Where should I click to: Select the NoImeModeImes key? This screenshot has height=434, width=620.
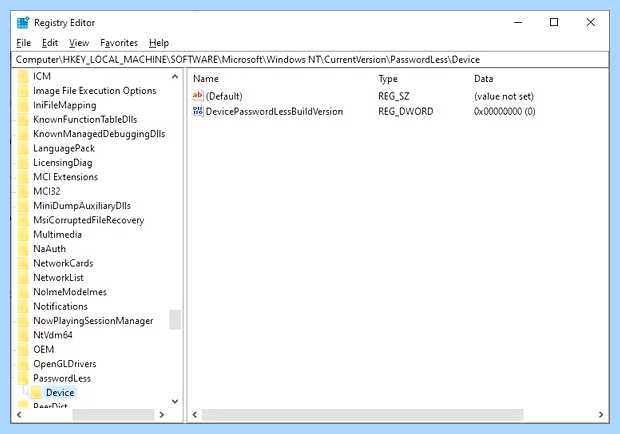(x=70, y=292)
